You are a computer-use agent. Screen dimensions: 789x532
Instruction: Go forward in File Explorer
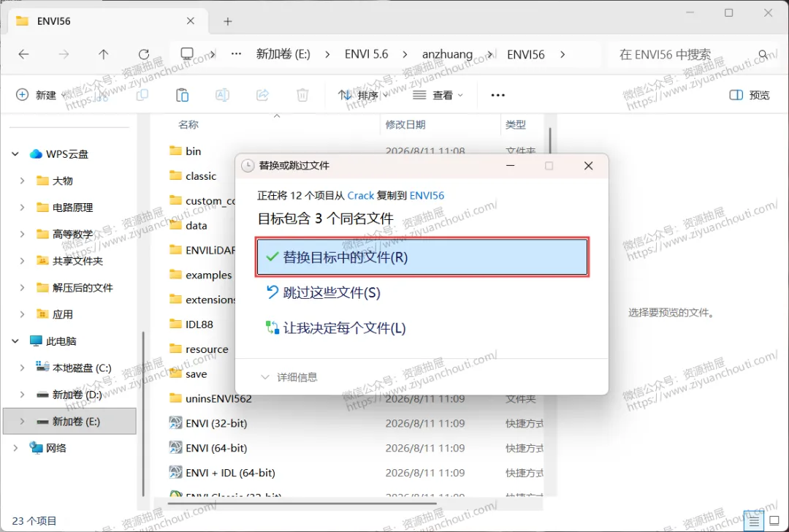tap(64, 54)
